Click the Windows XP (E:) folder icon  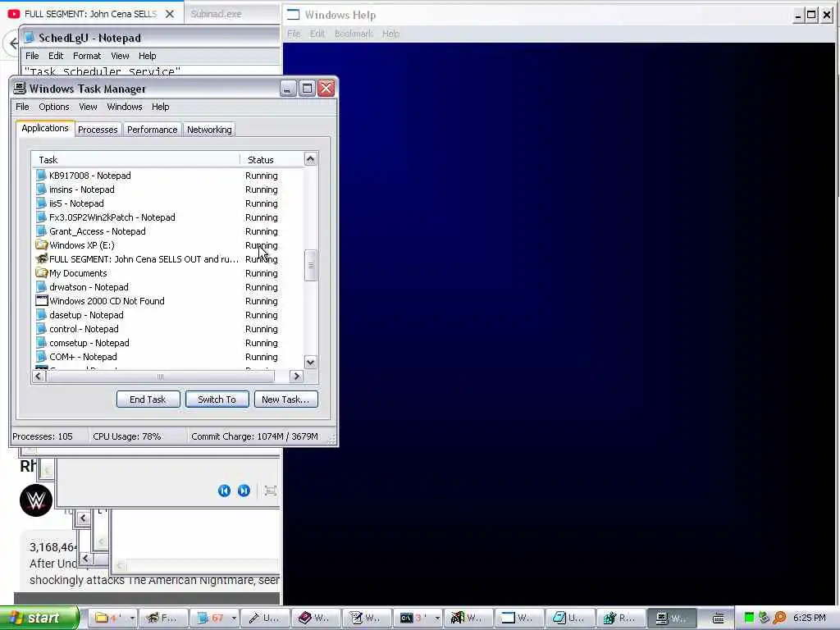pyautogui.click(x=41, y=245)
